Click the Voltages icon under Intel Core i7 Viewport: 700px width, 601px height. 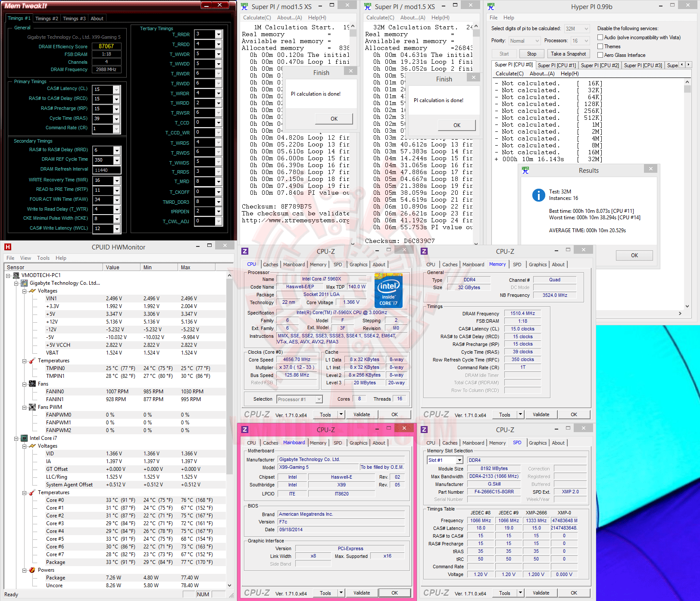point(32,446)
